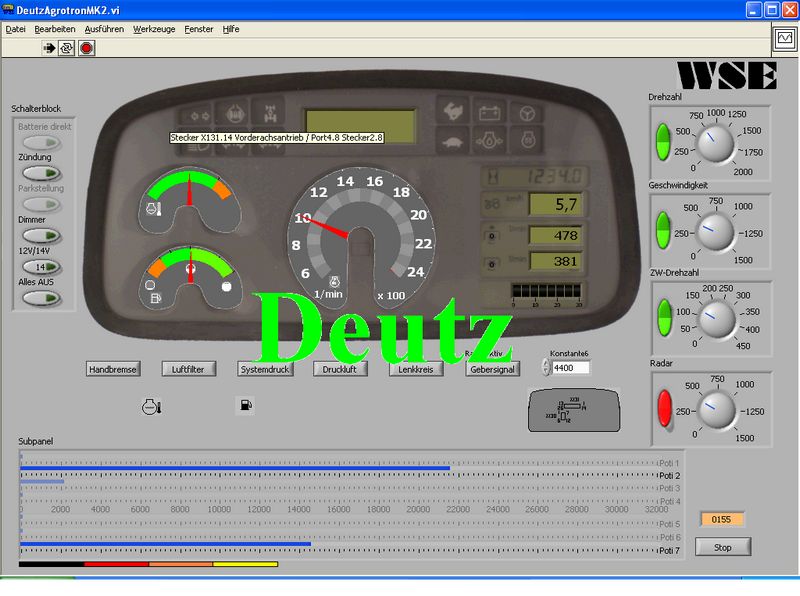Click the Luftfilter button
This screenshot has height=596, width=800.
(188, 369)
